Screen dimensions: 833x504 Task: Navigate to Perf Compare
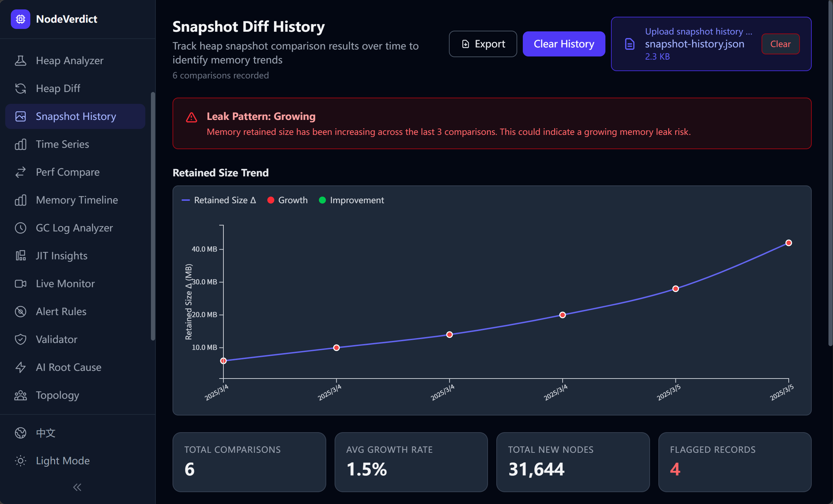[x=75, y=172]
